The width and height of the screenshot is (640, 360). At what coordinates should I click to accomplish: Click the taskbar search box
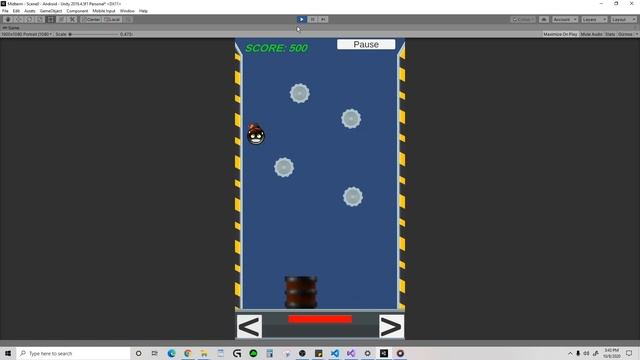tap(73, 353)
